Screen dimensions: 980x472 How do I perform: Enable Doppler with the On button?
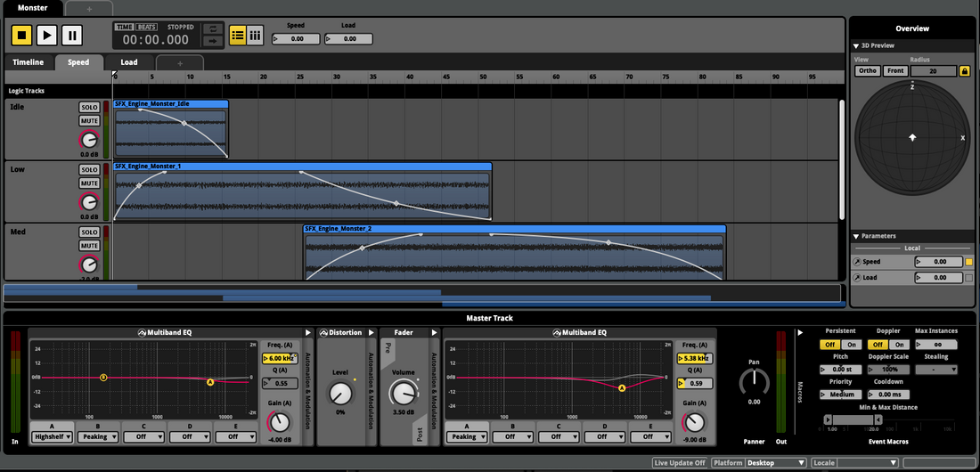[x=898, y=345]
